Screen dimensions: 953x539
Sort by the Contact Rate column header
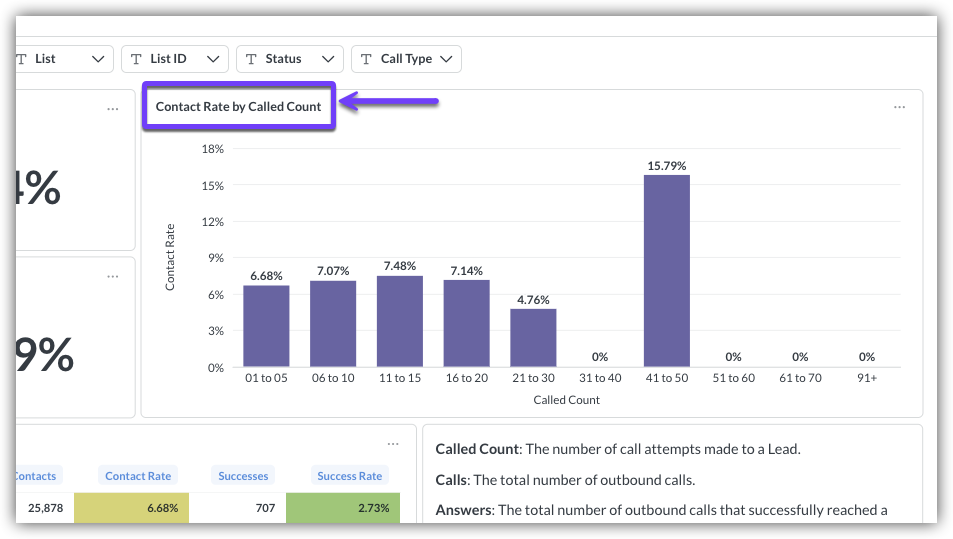tap(138, 476)
